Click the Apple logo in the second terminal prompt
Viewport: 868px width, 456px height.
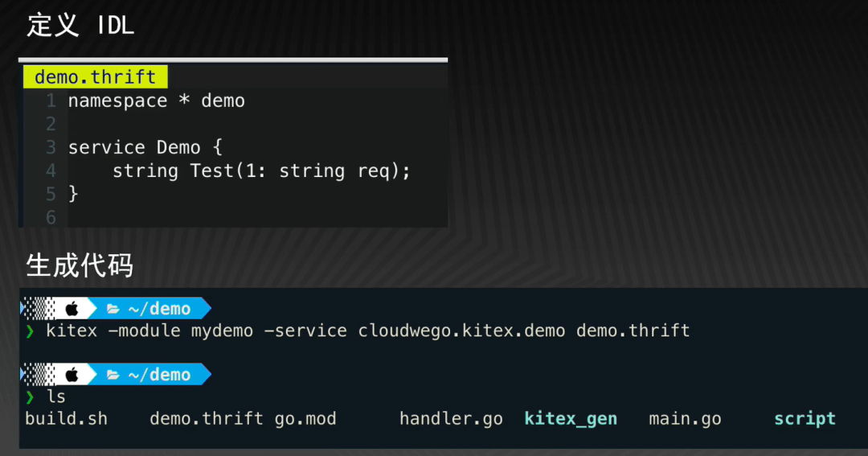[72, 375]
